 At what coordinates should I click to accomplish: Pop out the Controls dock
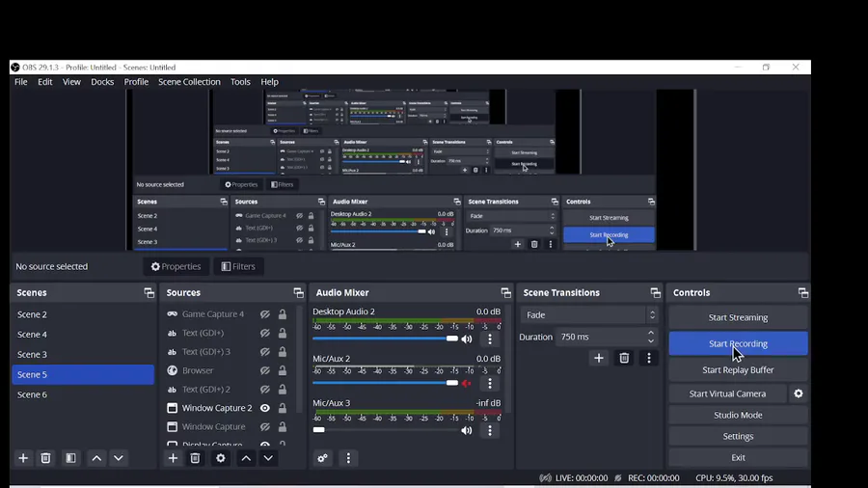coord(803,292)
